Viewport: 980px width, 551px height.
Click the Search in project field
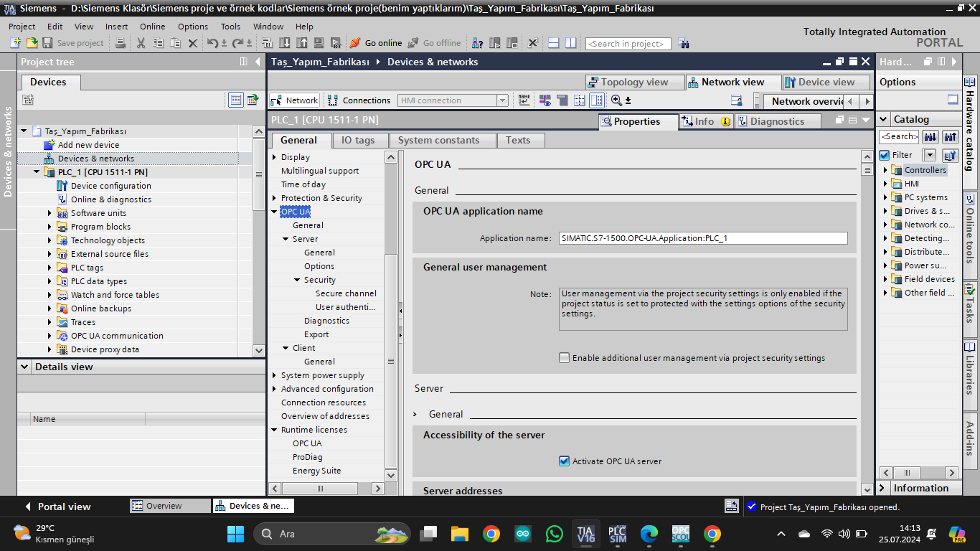(628, 44)
